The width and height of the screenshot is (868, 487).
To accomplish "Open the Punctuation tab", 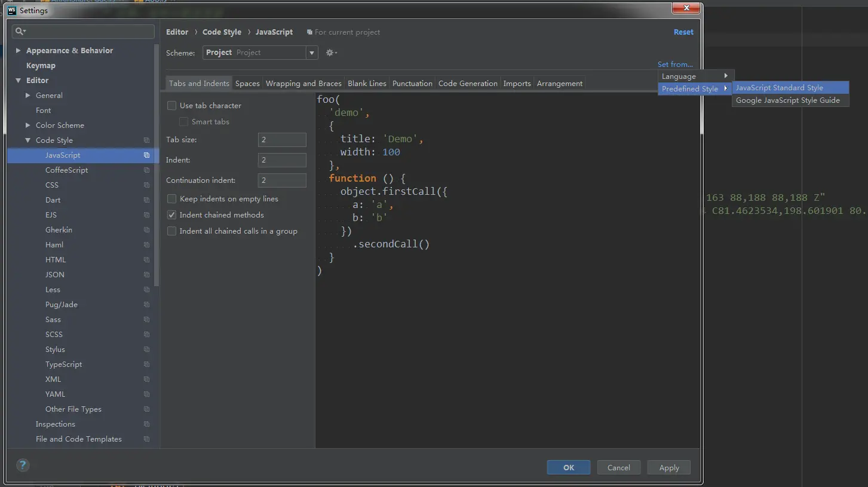I will [412, 84].
